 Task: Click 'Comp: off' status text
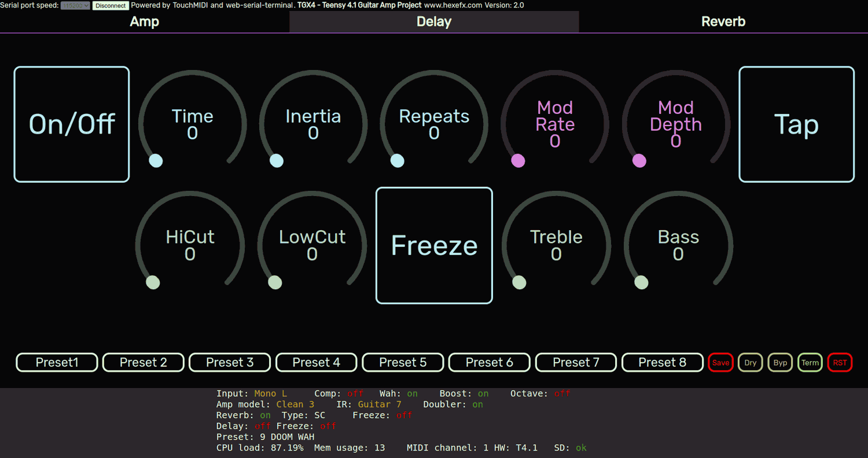point(339,393)
